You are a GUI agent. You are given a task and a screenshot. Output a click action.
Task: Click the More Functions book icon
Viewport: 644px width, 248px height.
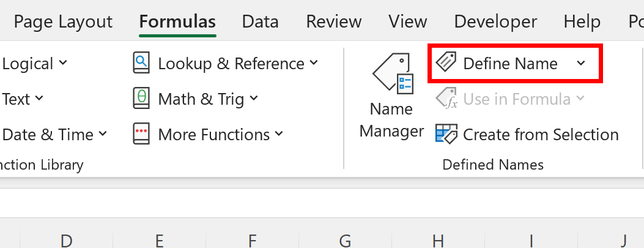[141, 134]
